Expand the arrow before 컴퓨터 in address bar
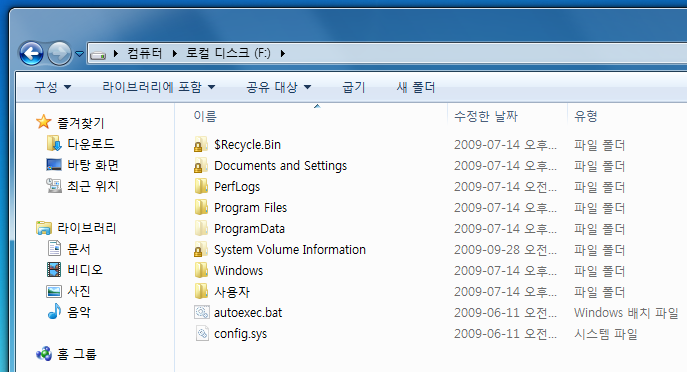The height and width of the screenshot is (372, 687). tap(116, 53)
